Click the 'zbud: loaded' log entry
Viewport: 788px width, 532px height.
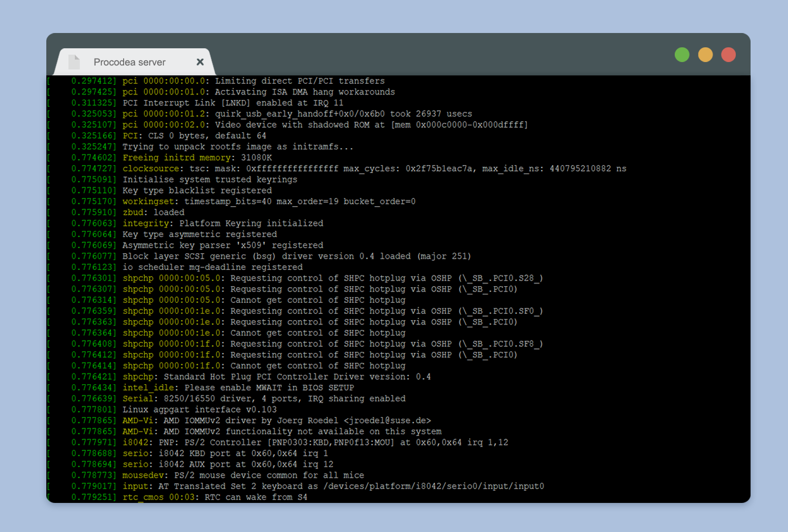(153, 212)
